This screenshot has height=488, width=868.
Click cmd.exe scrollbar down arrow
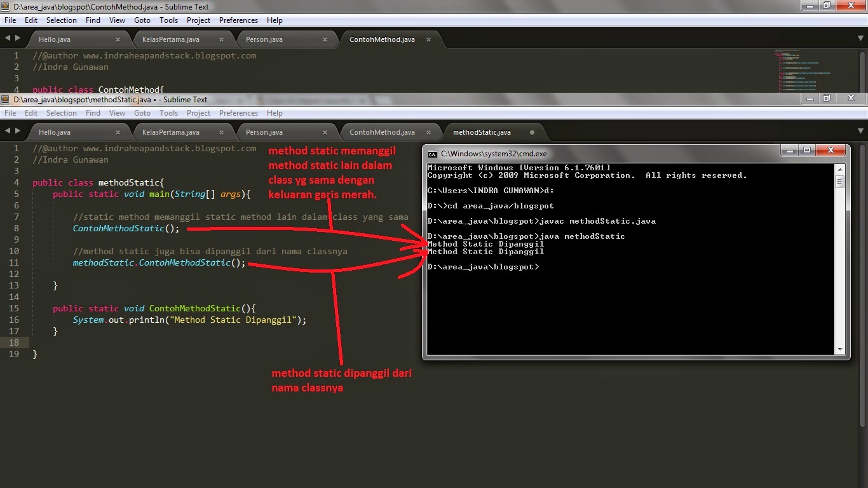839,349
